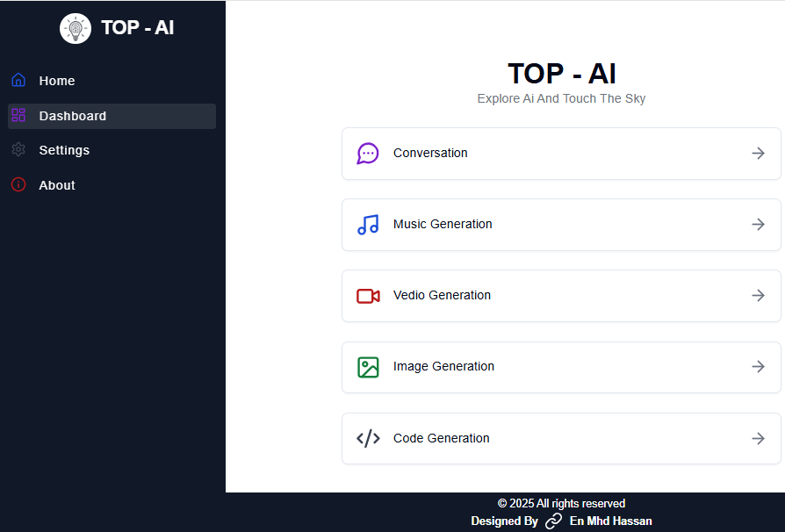Click the arrow on the Conversation card
The width and height of the screenshot is (785, 532).
[758, 154]
